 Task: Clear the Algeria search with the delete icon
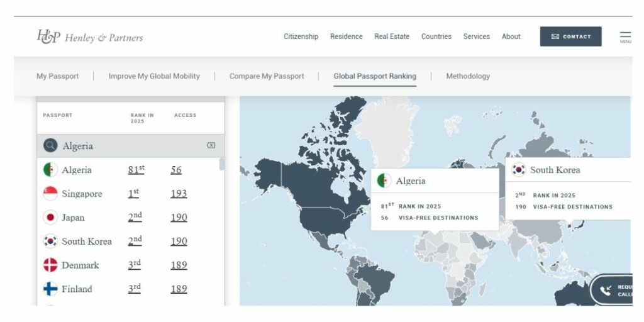211,145
